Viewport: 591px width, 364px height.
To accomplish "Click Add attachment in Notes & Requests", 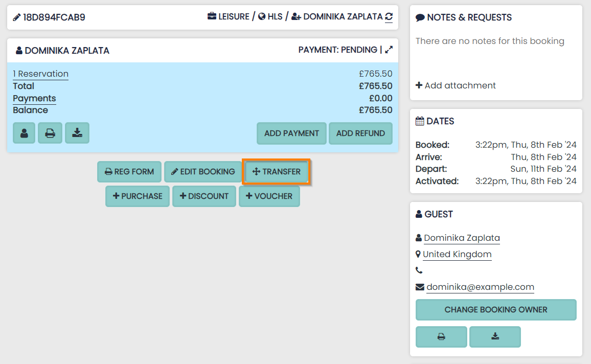I will tap(456, 85).
